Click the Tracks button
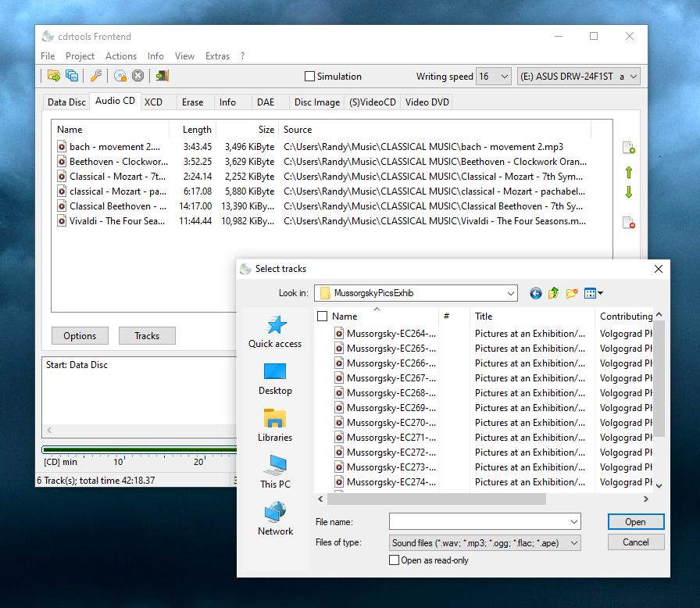Screen dimensions: 700x608 tap(147, 336)
